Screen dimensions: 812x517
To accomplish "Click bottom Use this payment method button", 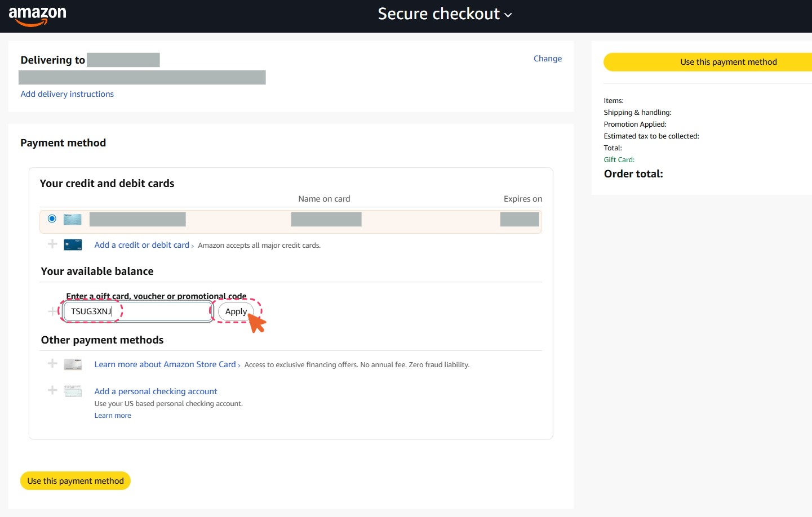I will click(x=76, y=481).
